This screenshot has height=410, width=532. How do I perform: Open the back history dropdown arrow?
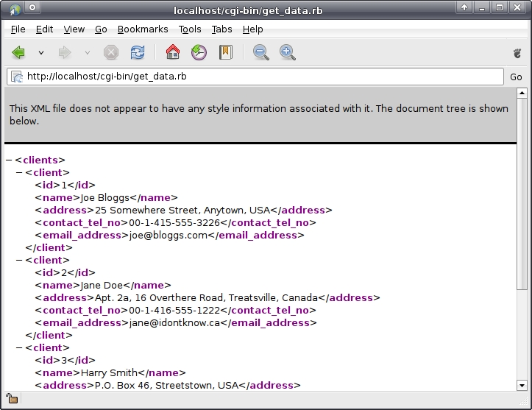41,53
